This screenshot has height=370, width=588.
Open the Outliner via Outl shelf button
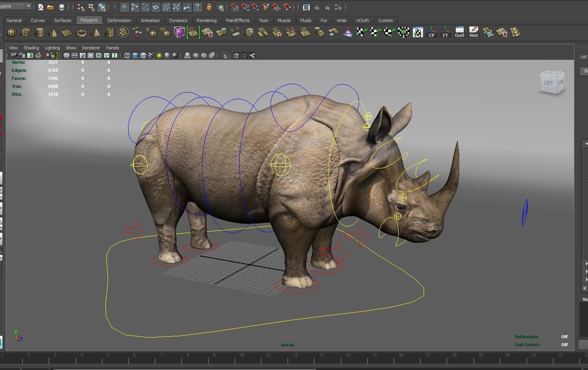(x=459, y=33)
